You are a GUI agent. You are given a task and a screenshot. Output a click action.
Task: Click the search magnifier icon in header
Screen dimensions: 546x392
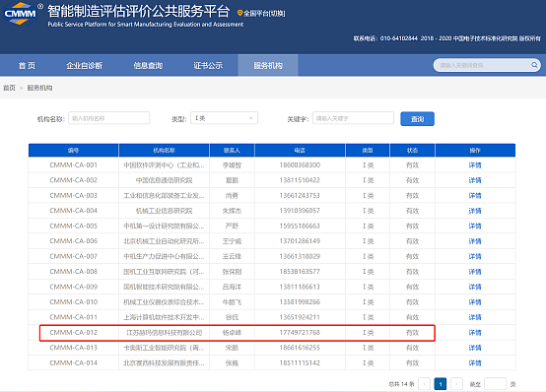[x=534, y=65]
